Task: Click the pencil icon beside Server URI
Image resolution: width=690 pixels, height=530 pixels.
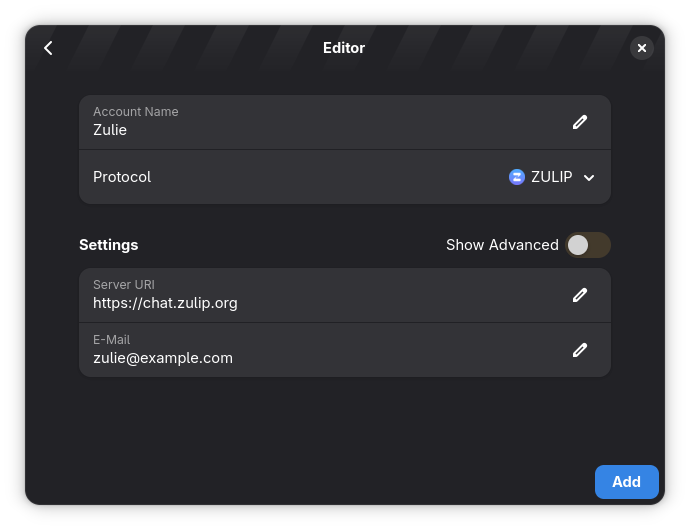Action: (580, 295)
